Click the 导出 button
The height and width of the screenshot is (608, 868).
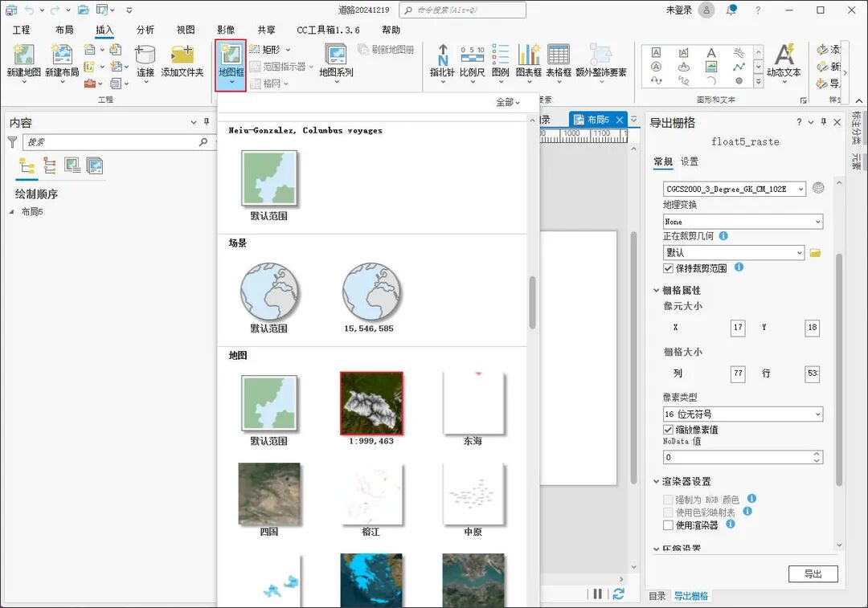tap(813, 573)
